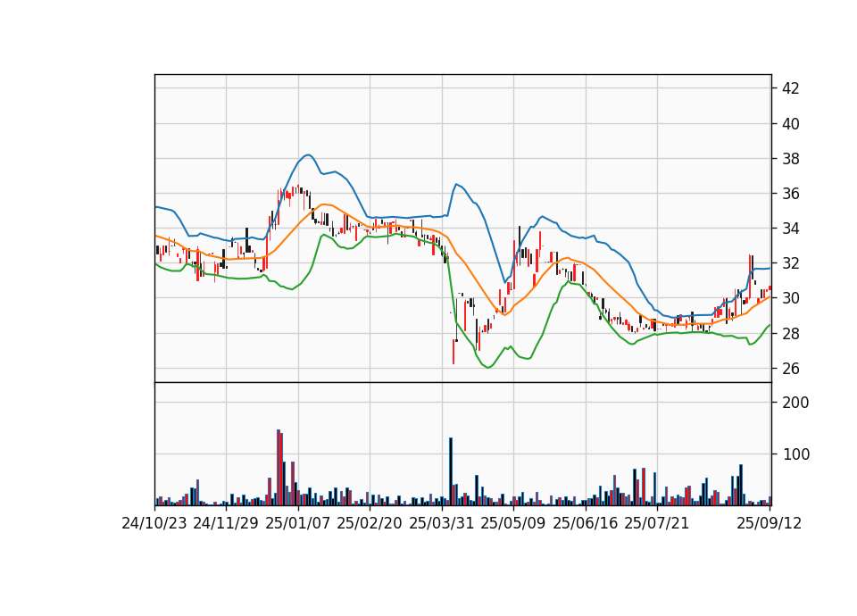The image size is (857, 616).
Task: Click the 25/01/07 date label
Action: click(298, 524)
